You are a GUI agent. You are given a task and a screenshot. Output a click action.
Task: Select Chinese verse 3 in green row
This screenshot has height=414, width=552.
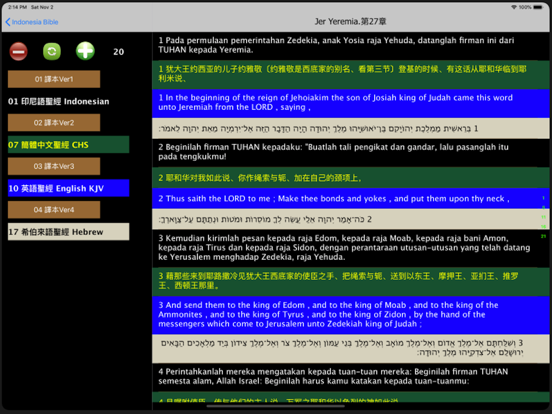tap(350, 281)
